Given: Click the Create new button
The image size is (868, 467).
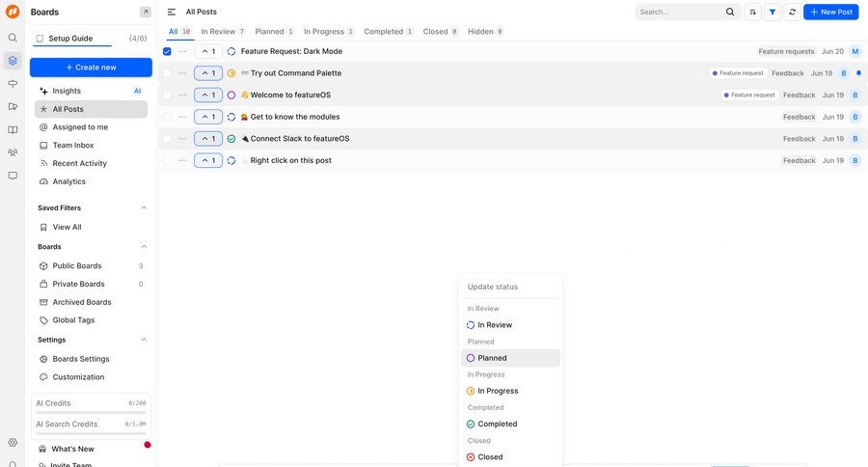Looking at the screenshot, I should coord(91,67).
